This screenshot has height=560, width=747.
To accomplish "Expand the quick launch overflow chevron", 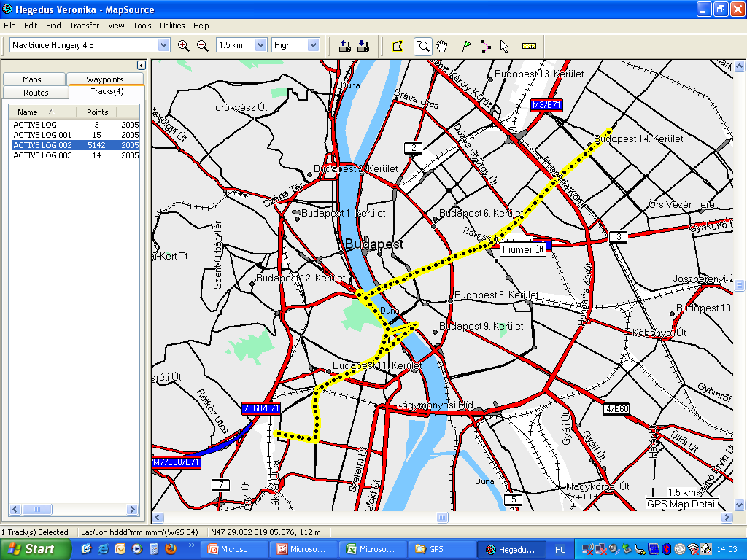I will (192, 545).
